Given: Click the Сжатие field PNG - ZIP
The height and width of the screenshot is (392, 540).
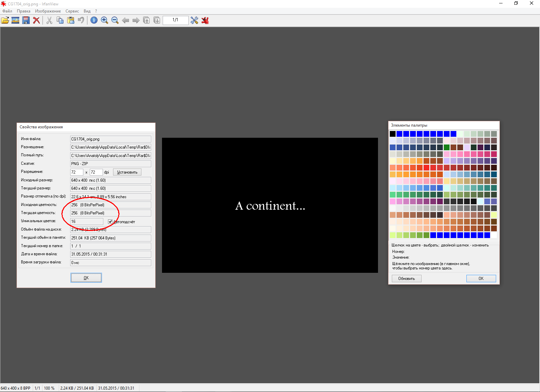Looking at the screenshot, I should [111, 164].
